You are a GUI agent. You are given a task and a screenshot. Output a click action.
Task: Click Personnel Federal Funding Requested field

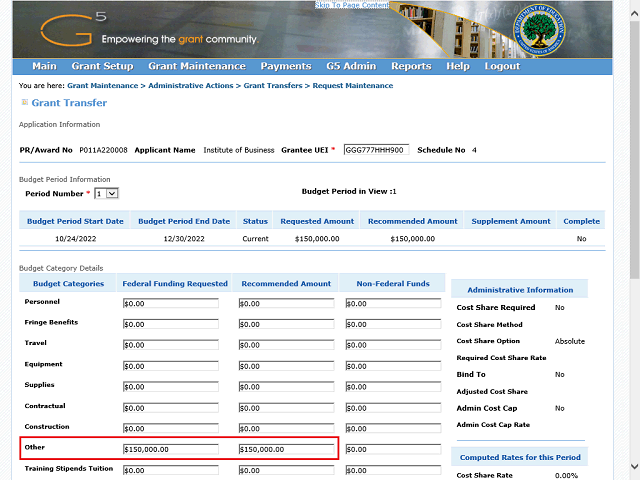click(170, 304)
